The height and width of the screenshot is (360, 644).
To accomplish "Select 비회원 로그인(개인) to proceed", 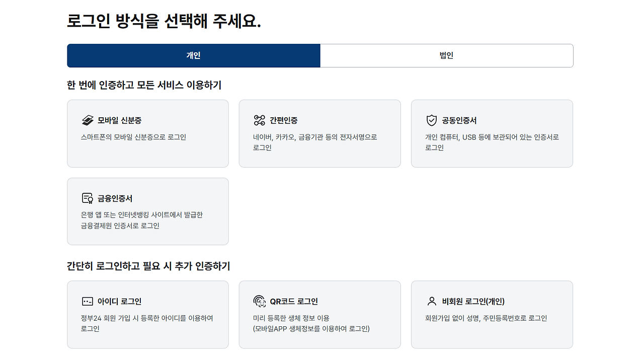I will click(492, 314).
